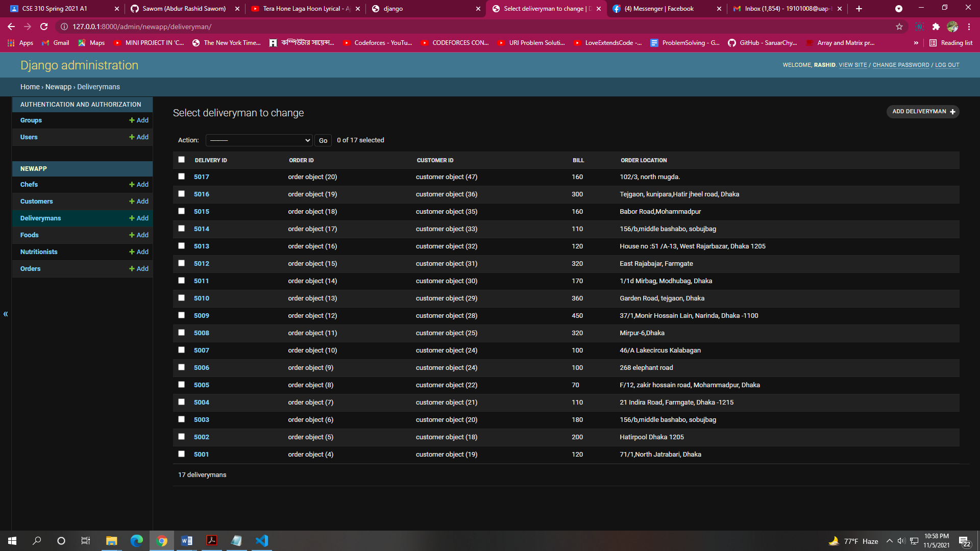The height and width of the screenshot is (551, 980).
Task: Open the Orders model in sidebar
Action: pos(30,269)
